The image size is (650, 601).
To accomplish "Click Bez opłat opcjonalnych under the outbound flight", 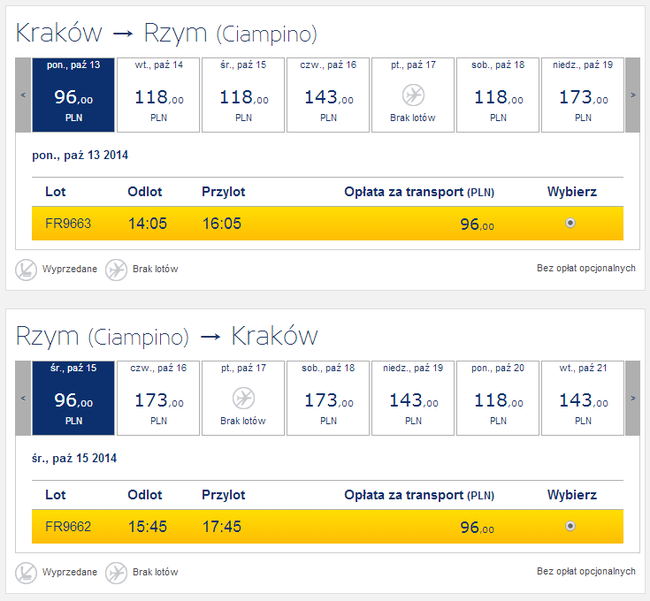I will pyautogui.click(x=586, y=269).
